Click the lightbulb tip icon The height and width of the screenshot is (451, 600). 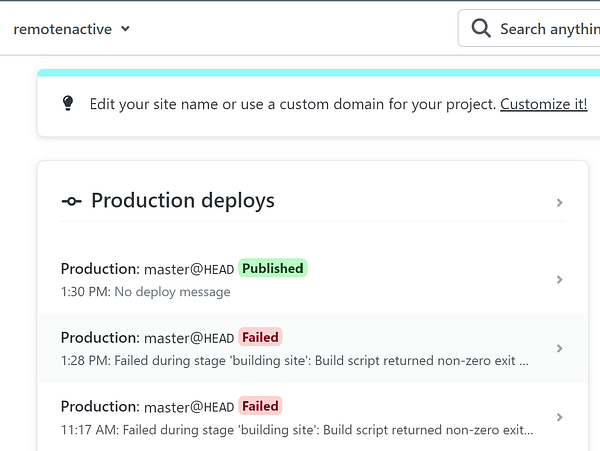[x=68, y=103]
